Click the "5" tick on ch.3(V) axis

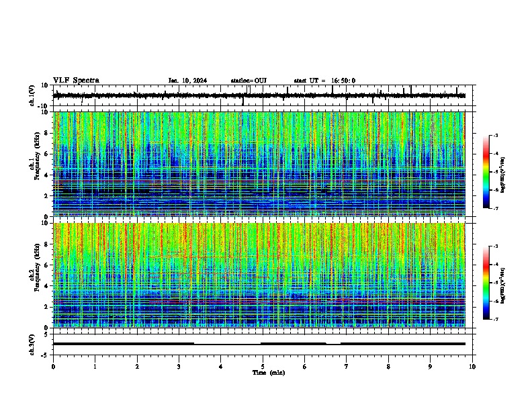click(x=46, y=334)
